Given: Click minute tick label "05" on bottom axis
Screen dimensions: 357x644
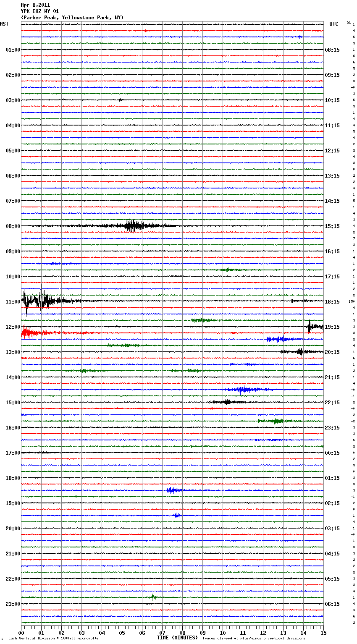Looking at the screenshot, I should (122, 633).
